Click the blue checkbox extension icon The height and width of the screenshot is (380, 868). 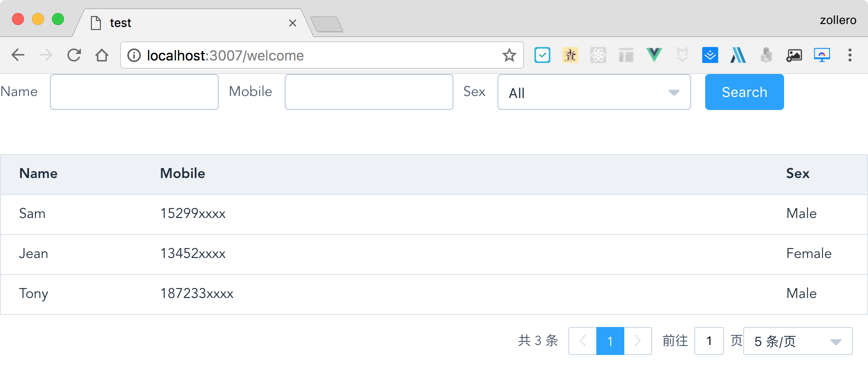pyautogui.click(x=542, y=55)
